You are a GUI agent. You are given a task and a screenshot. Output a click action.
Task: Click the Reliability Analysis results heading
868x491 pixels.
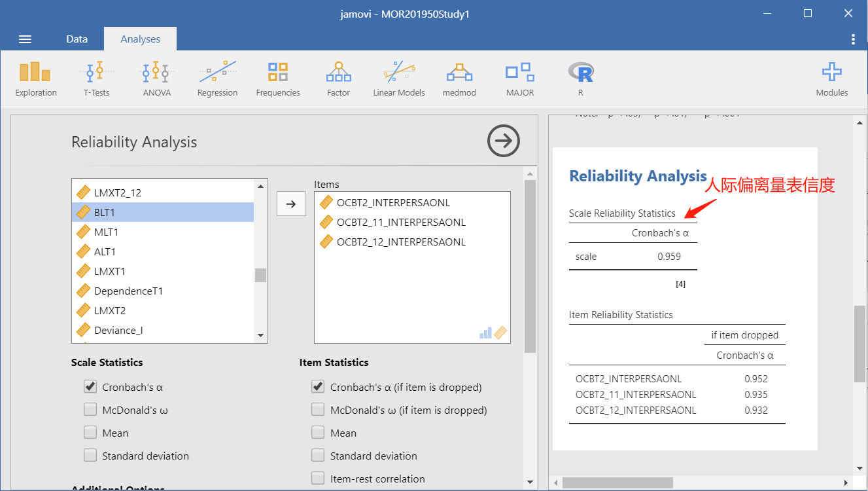638,175
